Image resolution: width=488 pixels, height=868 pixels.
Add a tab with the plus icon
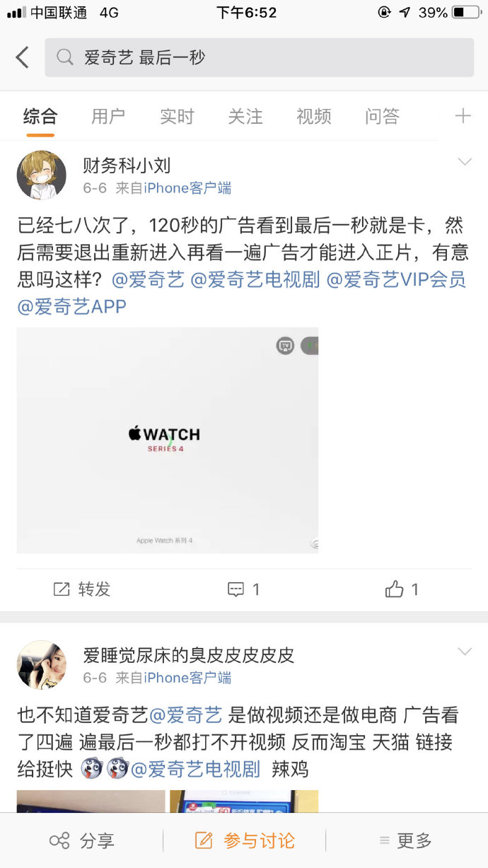[x=463, y=116]
